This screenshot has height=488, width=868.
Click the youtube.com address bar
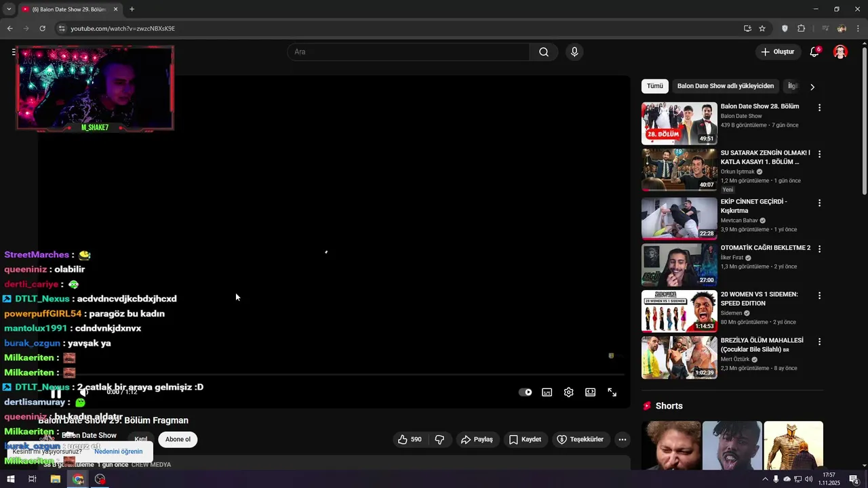[x=400, y=28]
